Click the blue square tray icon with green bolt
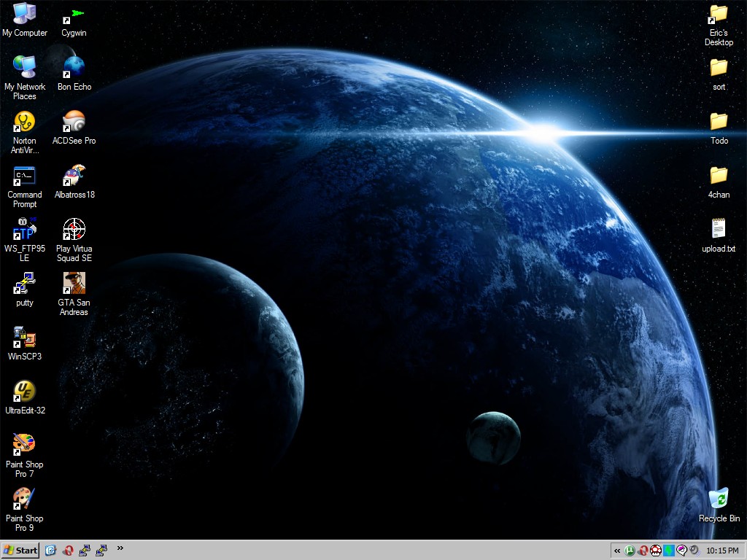 pos(669,551)
